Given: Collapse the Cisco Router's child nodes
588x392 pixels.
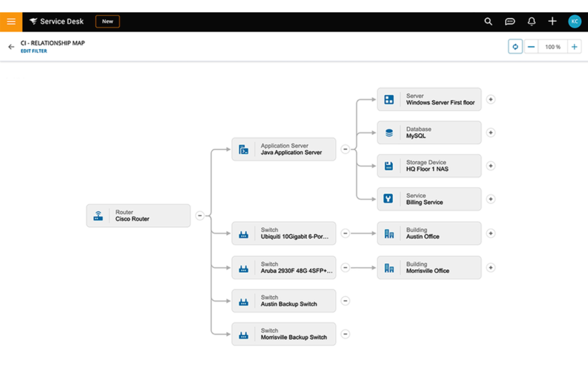Looking at the screenshot, I should (x=199, y=215).
